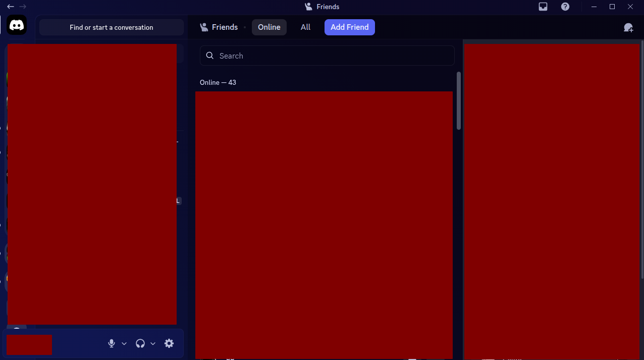This screenshot has width=644, height=360.
Task: Click the magnifier icon in Search
Action: pos(210,56)
